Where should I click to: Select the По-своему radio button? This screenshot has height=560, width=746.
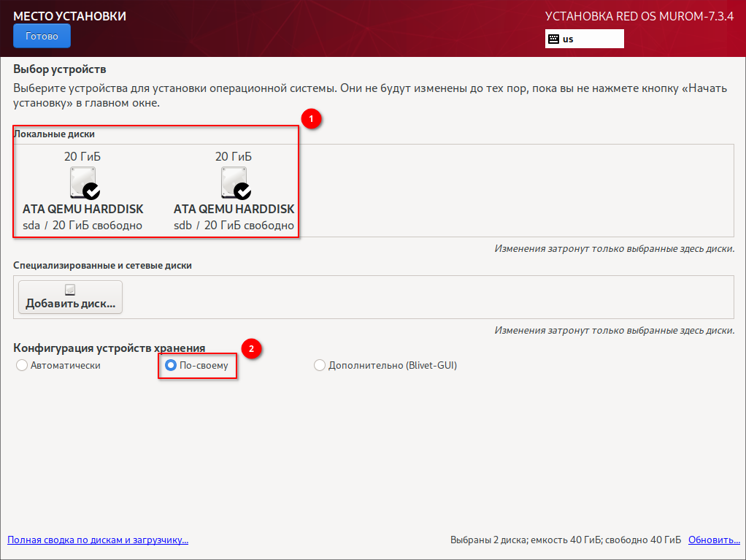(171, 365)
